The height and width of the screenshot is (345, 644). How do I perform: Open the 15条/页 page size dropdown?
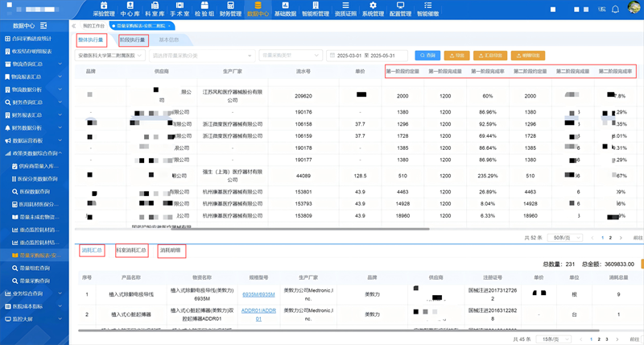[x=554, y=339]
